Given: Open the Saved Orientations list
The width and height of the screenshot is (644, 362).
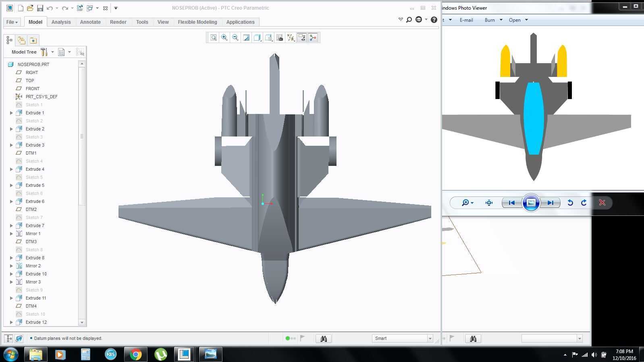Looking at the screenshot, I should point(269,37).
